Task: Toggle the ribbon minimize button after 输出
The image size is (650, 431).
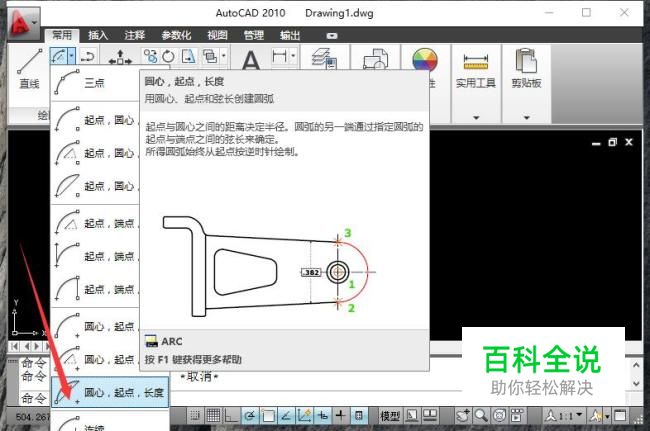Action: (332, 36)
